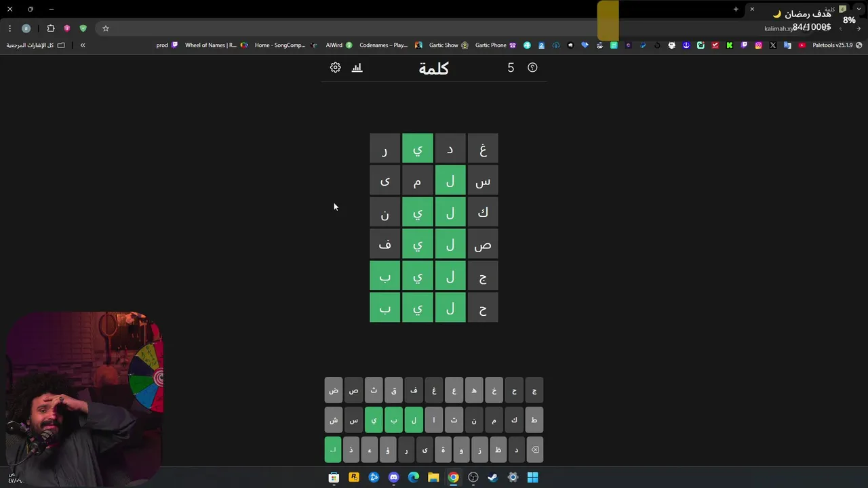Viewport: 868px width, 488px height.
Task: Tap the green ل key on keyboard
Action: point(414,420)
